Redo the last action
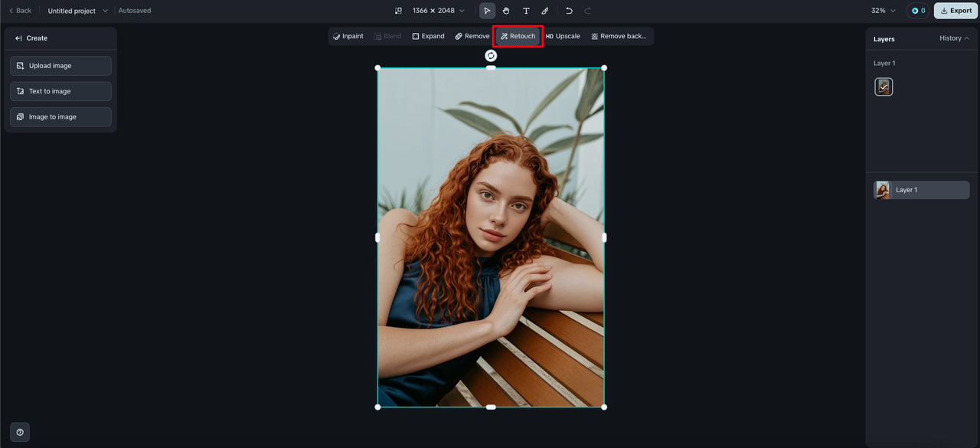The height and width of the screenshot is (448, 980). point(588,11)
